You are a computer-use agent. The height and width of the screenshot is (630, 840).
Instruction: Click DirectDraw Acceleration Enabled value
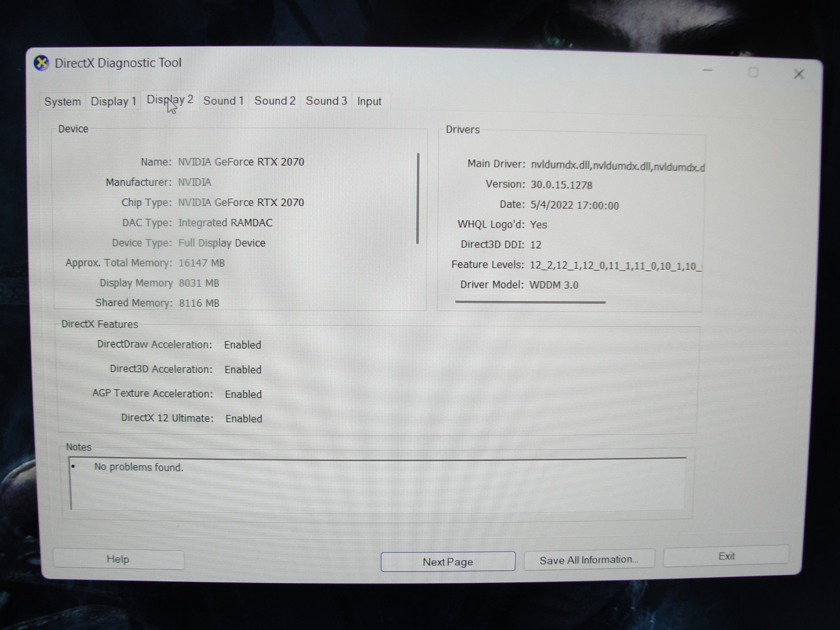243,345
